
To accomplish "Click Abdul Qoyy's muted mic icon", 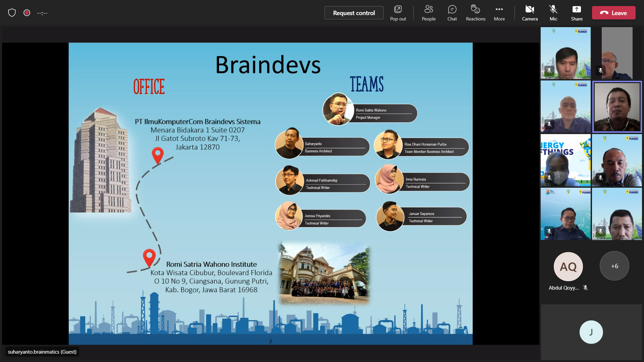I will (x=585, y=288).
